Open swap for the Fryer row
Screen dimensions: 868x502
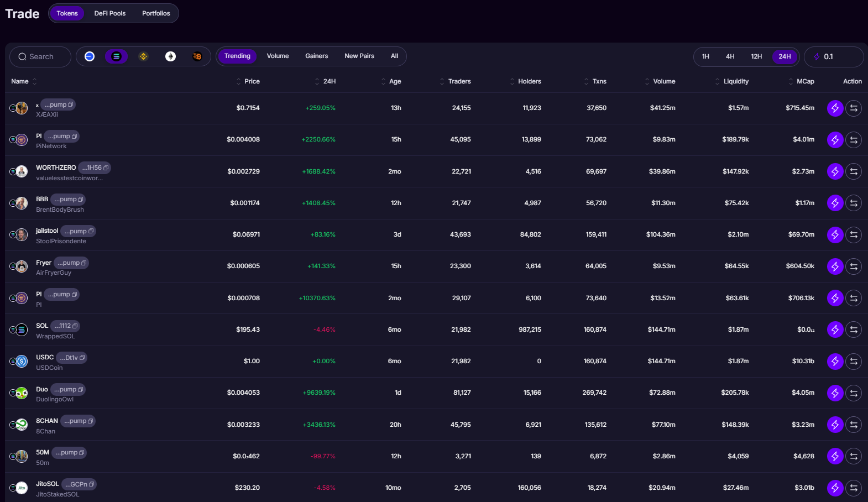(x=854, y=266)
